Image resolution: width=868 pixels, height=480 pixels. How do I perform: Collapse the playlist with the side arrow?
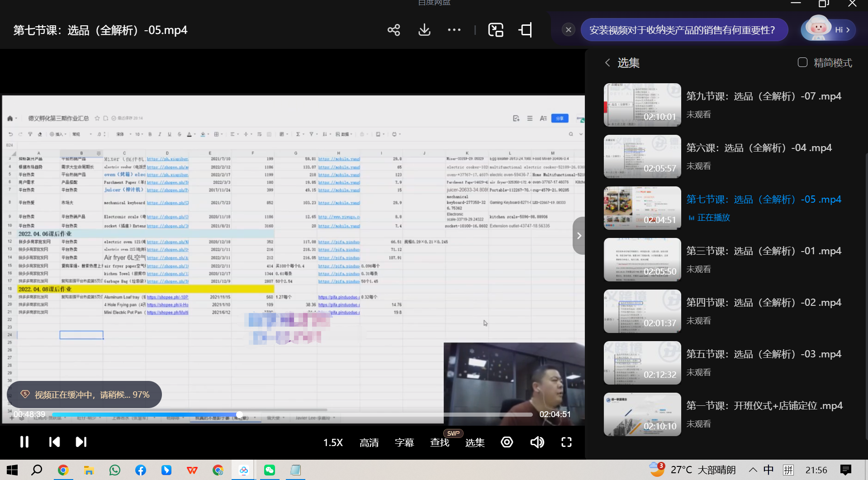pyautogui.click(x=579, y=236)
